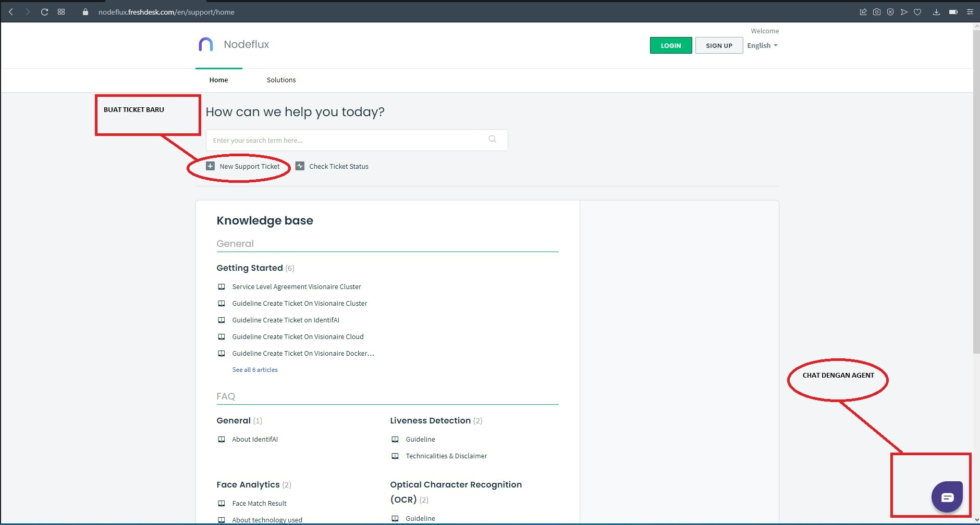Image resolution: width=980 pixels, height=525 pixels.
Task: Open downloads with the download arrow icon
Action: 936,11
